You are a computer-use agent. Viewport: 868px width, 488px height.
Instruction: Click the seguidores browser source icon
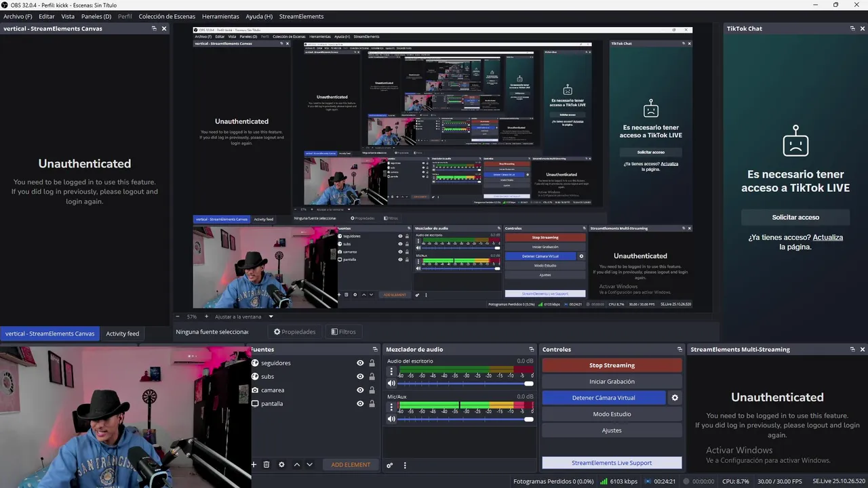[255, 363]
